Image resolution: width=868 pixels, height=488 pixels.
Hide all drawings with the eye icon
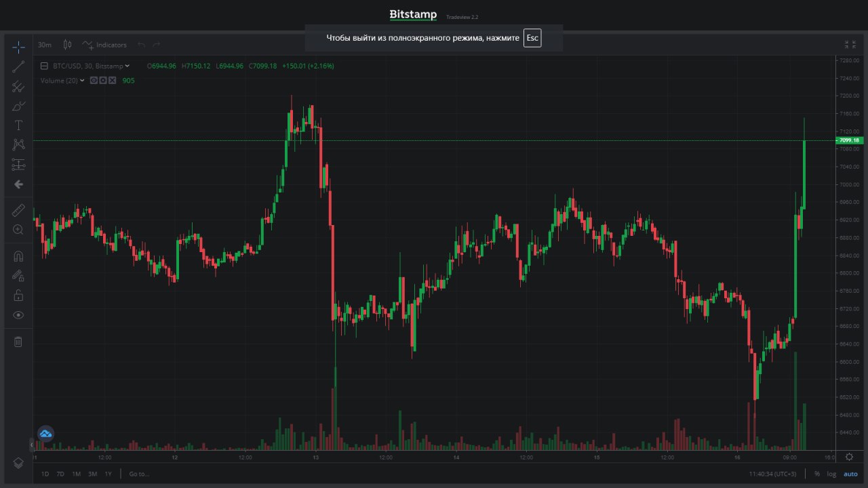pyautogui.click(x=18, y=315)
